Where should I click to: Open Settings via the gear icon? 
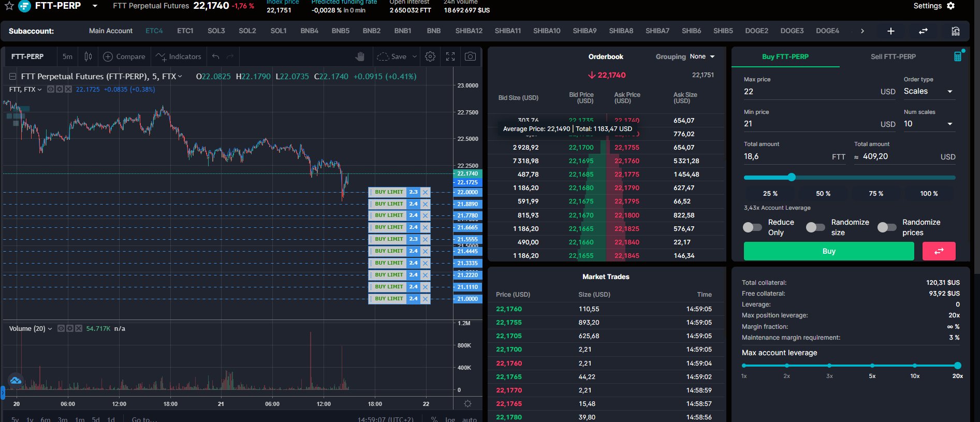(x=950, y=6)
